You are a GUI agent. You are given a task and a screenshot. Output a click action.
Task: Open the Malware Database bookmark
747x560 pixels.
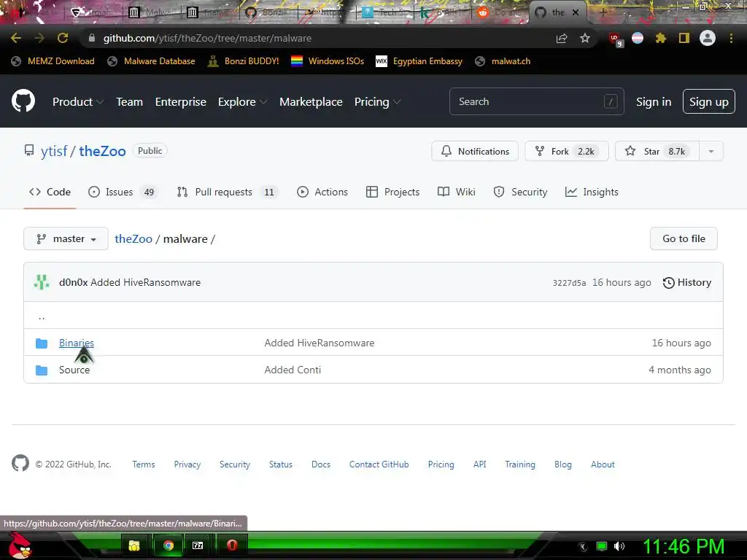pos(151,61)
